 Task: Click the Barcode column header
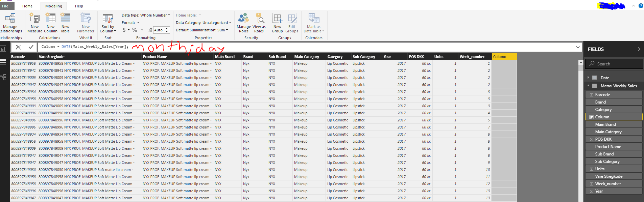pyautogui.click(x=23, y=57)
